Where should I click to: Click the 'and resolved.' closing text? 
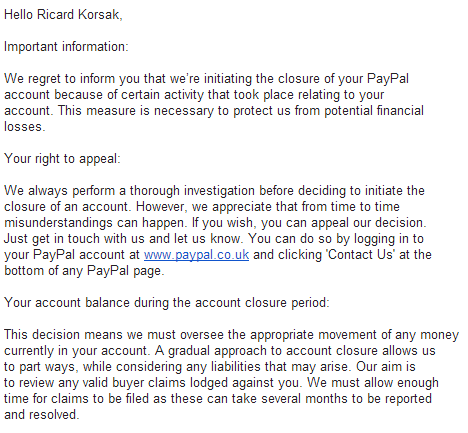[x=42, y=415]
